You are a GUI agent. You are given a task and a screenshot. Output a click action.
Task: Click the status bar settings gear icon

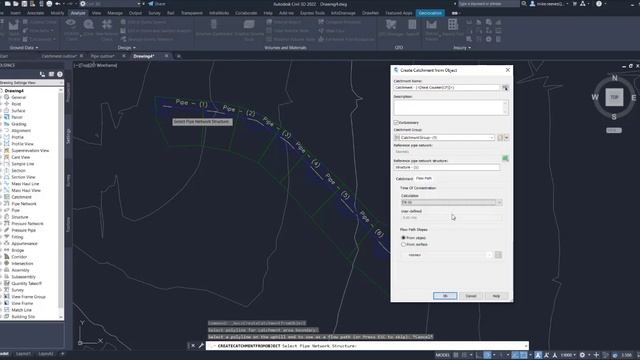click(582, 355)
